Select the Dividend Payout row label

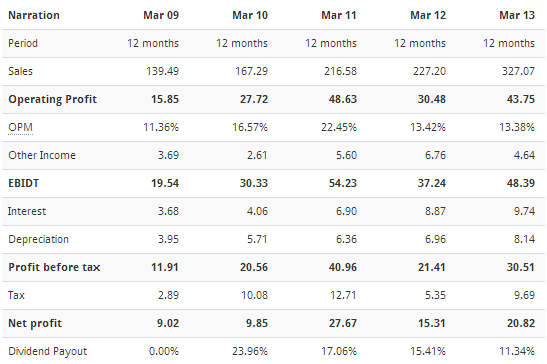tap(47, 351)
